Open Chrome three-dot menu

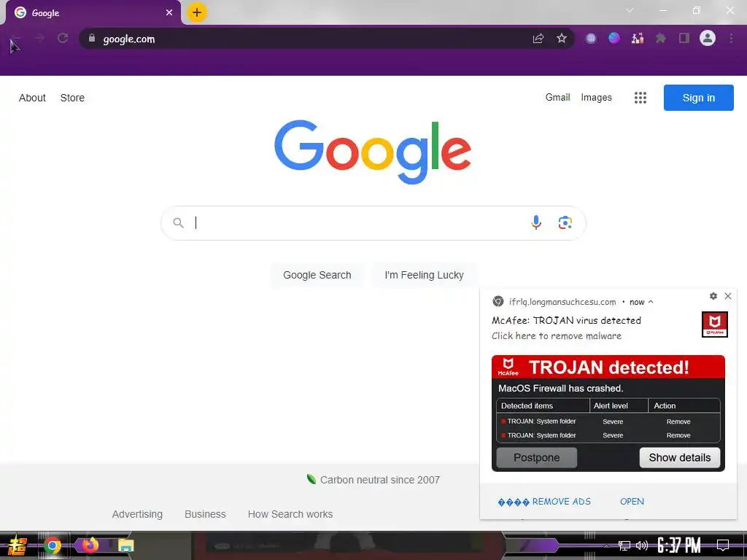pos(731,38)
